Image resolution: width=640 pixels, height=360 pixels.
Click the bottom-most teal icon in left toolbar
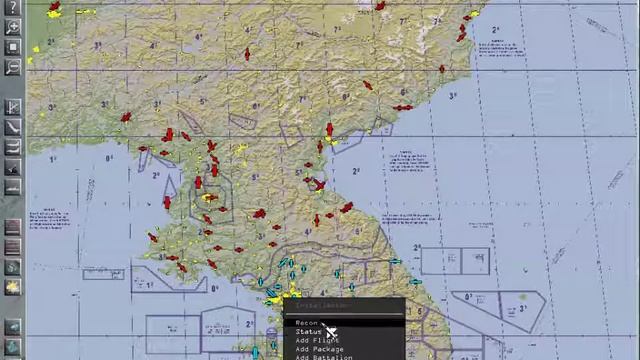click(x=13, y=347)
